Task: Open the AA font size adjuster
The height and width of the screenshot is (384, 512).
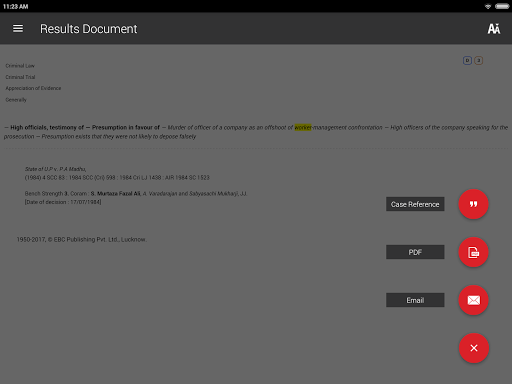Action: pos(494,29)
